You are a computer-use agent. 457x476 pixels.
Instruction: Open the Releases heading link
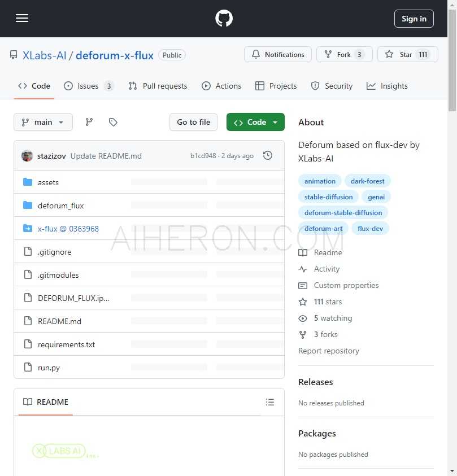coord(316,382)
